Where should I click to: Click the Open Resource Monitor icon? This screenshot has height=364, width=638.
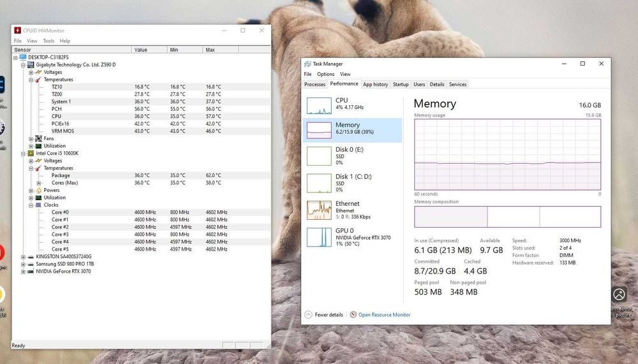[x=353, y=314]
